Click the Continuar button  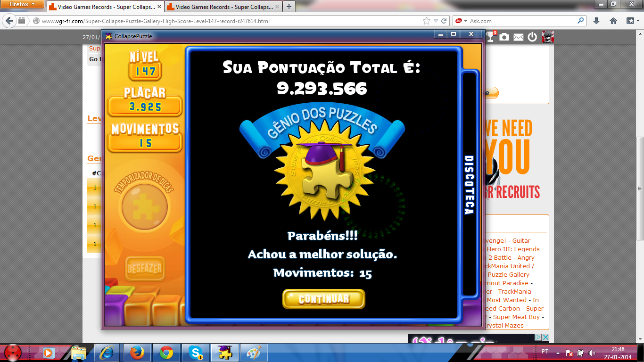point(323,299)
